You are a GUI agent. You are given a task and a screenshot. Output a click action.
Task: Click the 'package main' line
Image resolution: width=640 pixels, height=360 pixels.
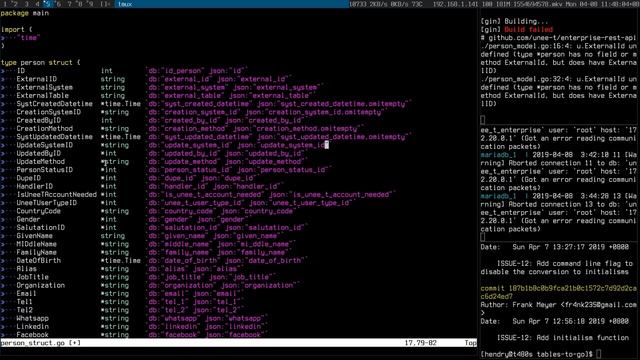point(24,13)
